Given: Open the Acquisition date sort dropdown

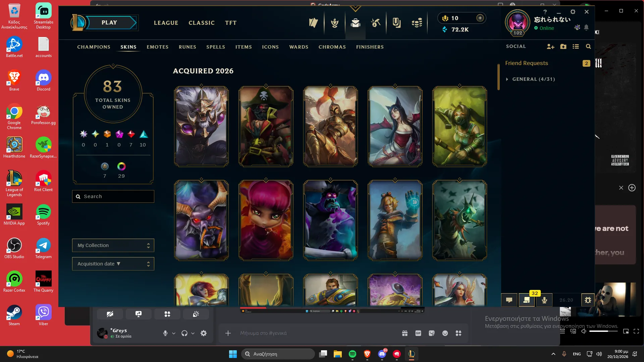Looking at the screenshot, I should click(113, 264).
